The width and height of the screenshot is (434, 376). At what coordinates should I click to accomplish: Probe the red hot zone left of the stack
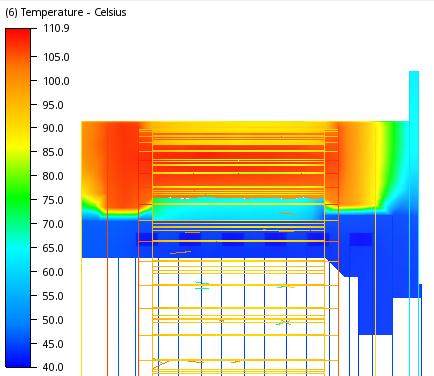[x=123, y=167]
